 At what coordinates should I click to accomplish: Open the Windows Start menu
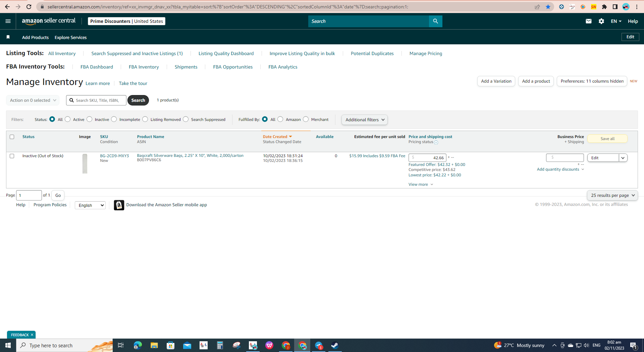tap(8, 345)
